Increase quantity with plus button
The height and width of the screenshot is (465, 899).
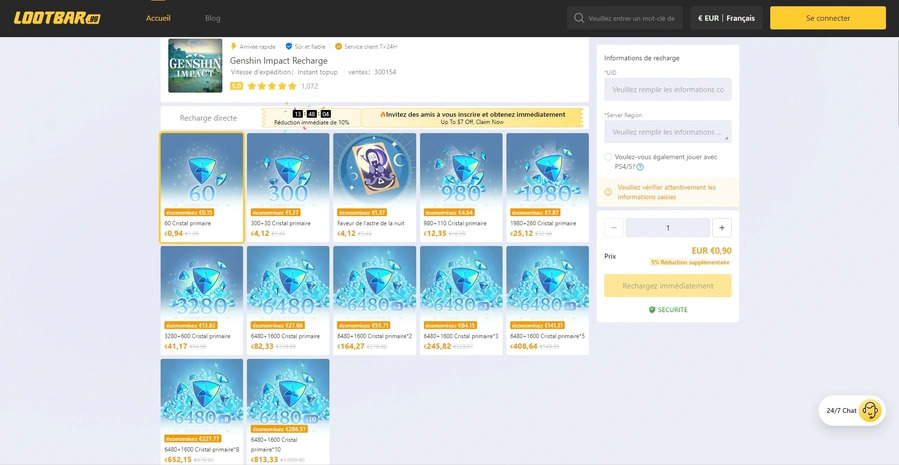pyautogui.click(x=722, y=228)
